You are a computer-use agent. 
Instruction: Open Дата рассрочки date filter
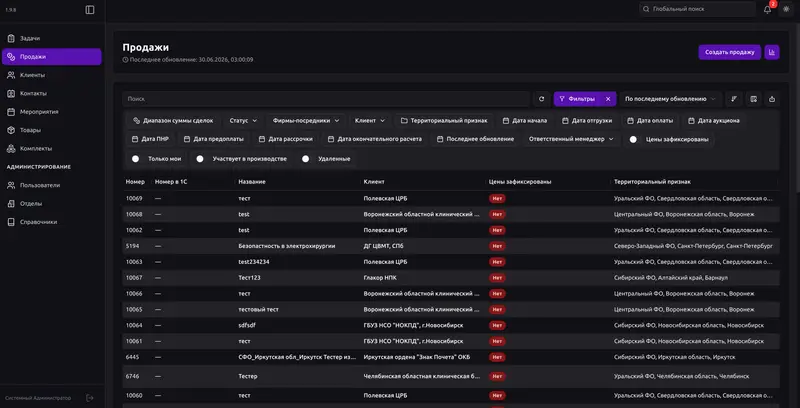pyautogui.click(x=285, y=139)
